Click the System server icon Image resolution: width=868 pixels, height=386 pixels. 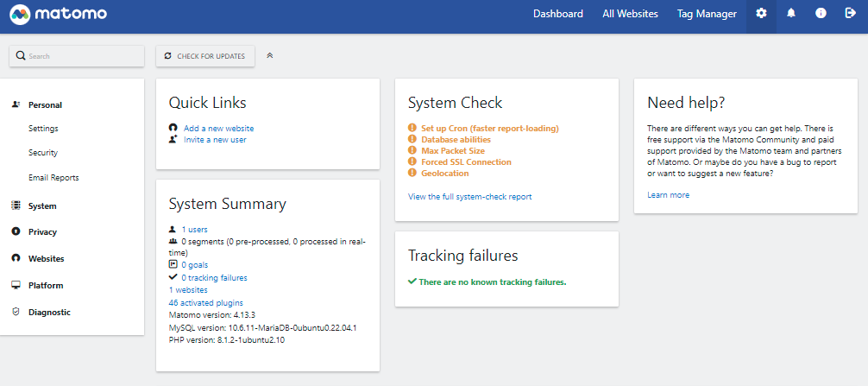[16, 206]
